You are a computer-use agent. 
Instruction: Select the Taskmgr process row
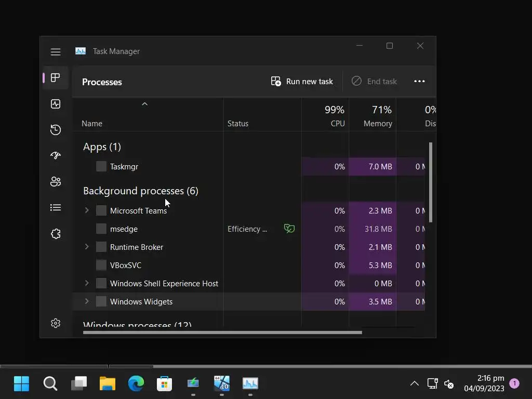pyautogui.click(x=248, y=167)
